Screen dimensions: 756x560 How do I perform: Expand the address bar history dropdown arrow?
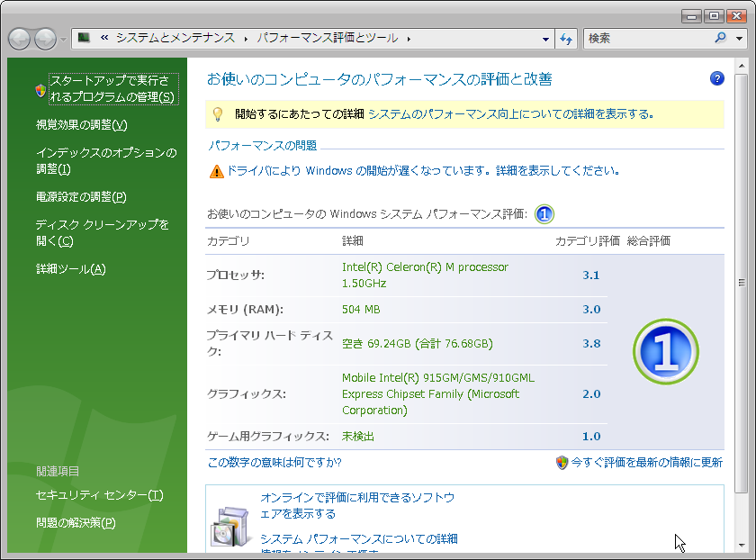coord(545,39)
